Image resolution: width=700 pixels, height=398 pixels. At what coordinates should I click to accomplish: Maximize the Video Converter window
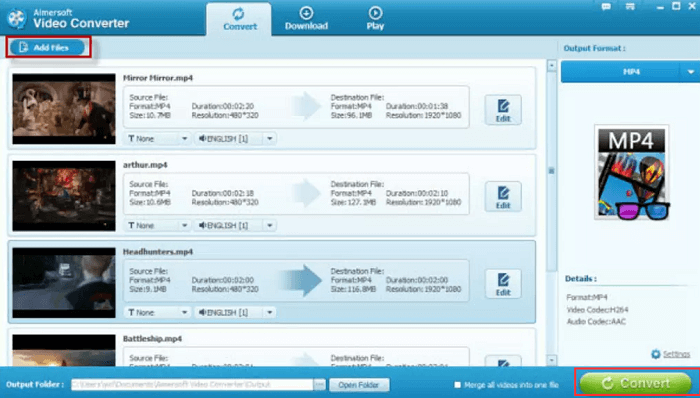pos(676,6)
